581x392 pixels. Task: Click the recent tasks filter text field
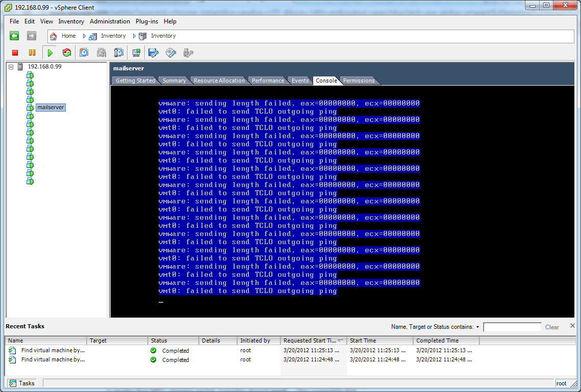point(513,327)
